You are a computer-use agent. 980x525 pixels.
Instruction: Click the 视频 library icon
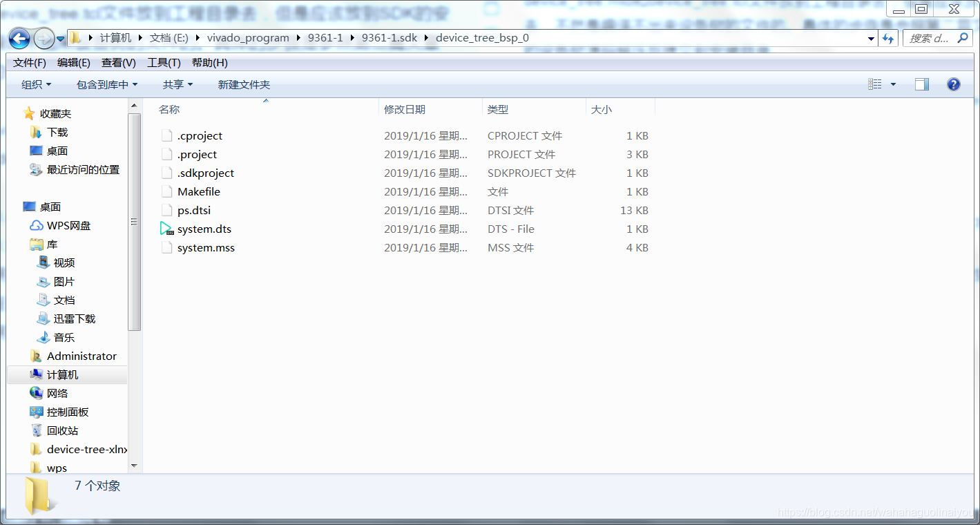click(44, 262)
